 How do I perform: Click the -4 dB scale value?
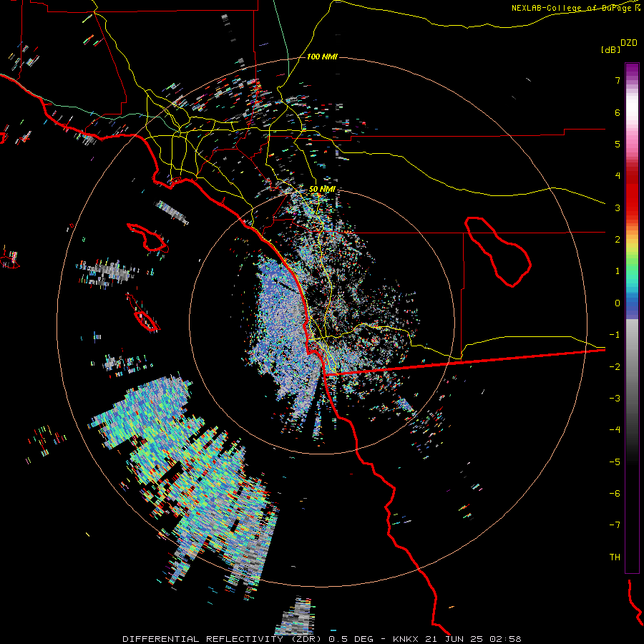615,430
